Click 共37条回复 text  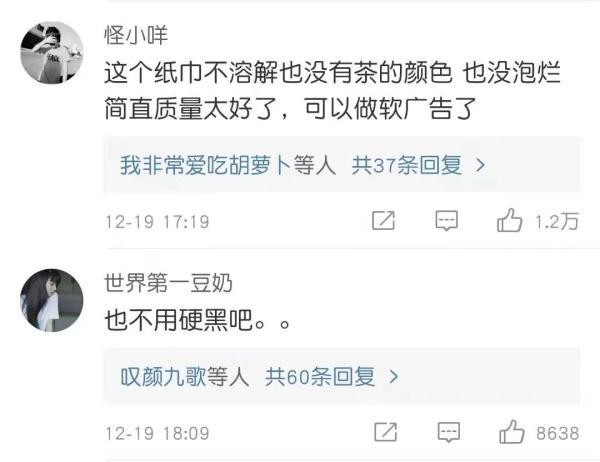click(406, 165)
